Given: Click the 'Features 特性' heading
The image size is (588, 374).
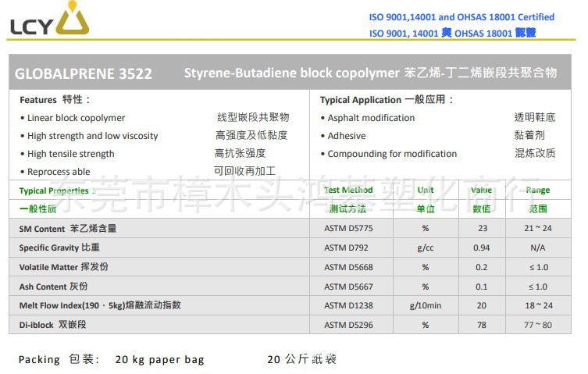Looking at the screenshot, I should (x=55, y=100).
